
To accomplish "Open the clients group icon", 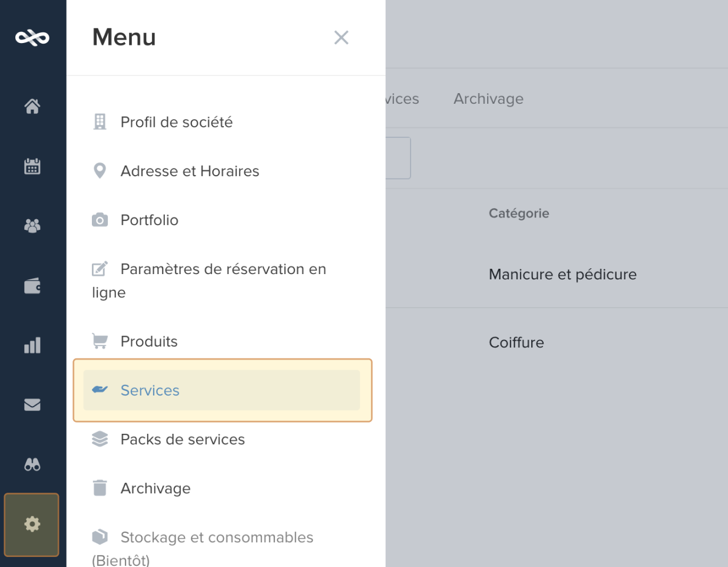I will [32, 226].
